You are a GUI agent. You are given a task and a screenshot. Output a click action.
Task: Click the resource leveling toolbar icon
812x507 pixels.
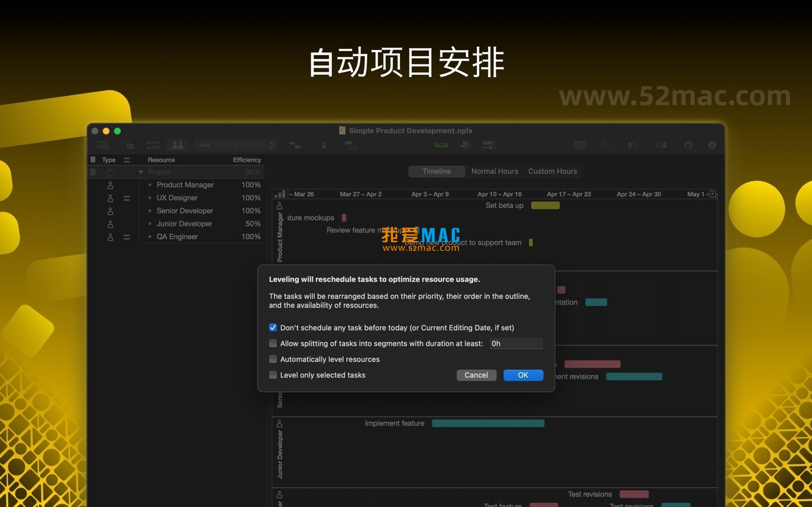point(350,145)
